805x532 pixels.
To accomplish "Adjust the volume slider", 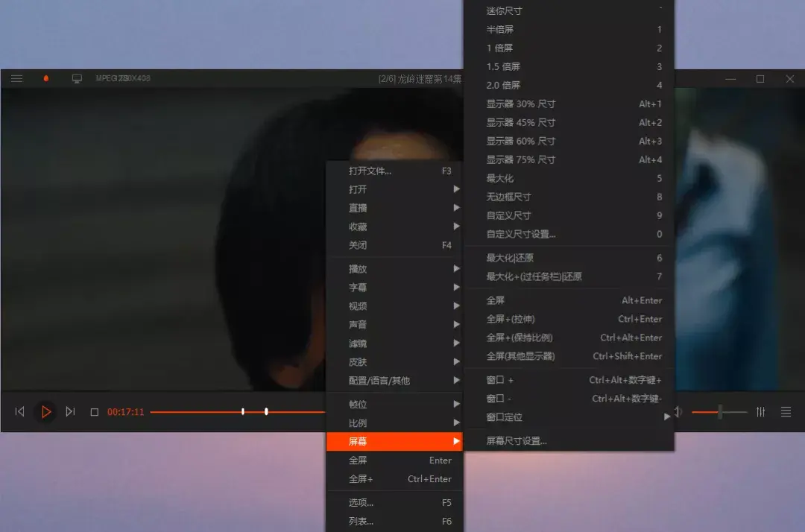I will click(x=720, y=411).
